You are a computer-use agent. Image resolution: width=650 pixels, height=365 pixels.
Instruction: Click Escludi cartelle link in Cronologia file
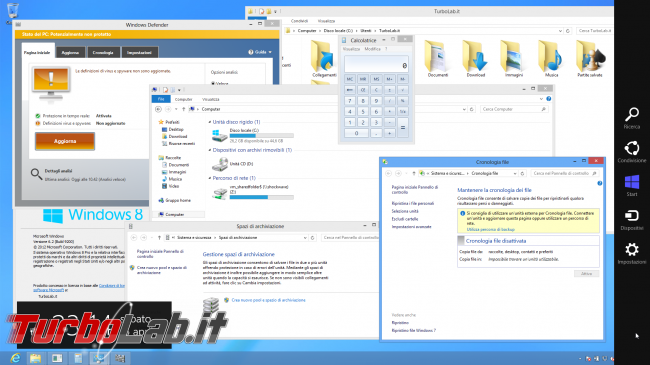(405, 219)
